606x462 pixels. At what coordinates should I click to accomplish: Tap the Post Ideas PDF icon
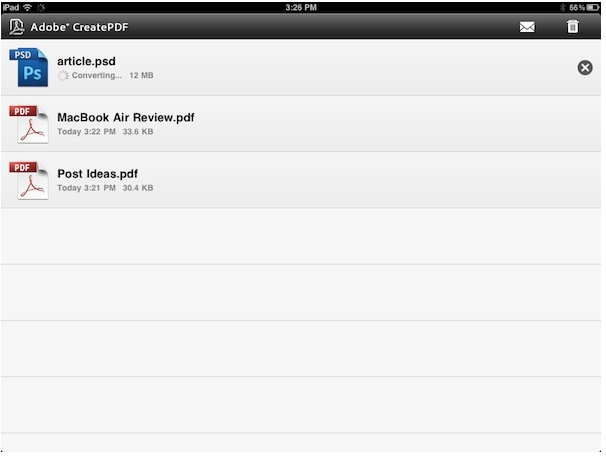point(29,181)
